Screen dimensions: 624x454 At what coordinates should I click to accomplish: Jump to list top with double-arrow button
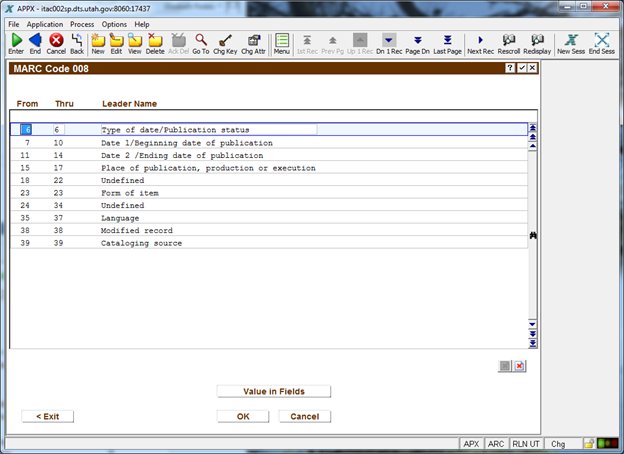533,128
